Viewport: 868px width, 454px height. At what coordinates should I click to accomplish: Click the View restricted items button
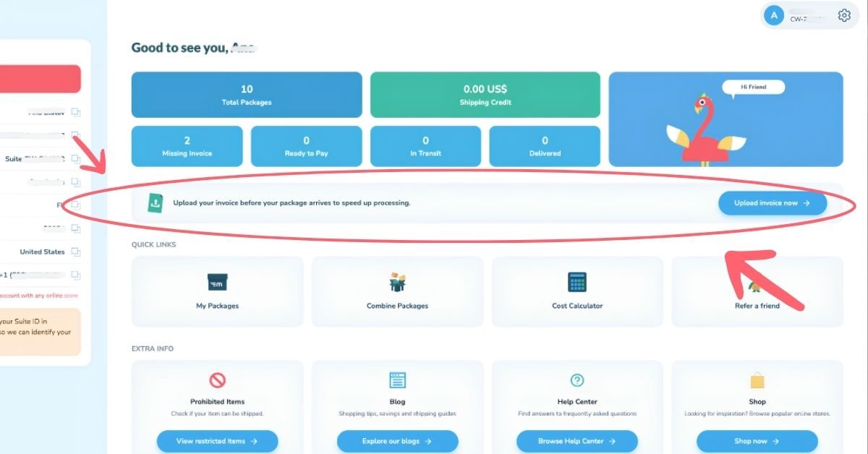217,441
